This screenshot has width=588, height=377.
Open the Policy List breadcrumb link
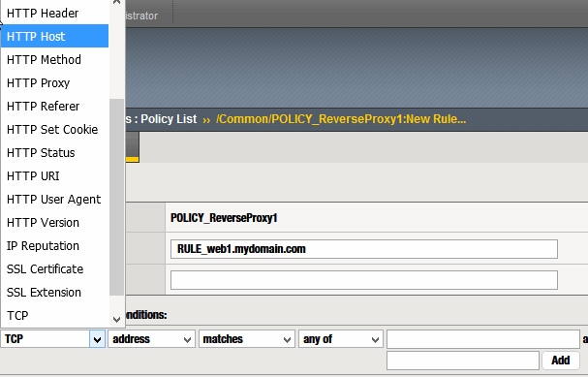click(x=169, y=119)
